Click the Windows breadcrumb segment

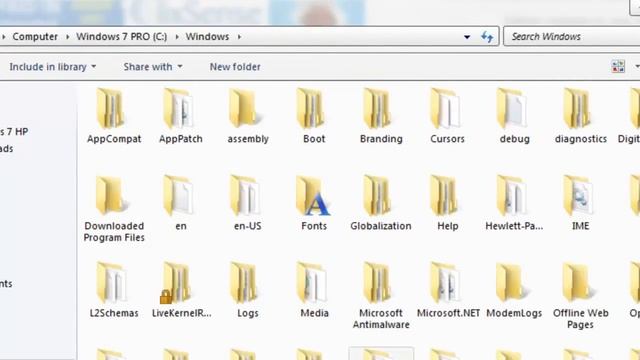point(207,37)
